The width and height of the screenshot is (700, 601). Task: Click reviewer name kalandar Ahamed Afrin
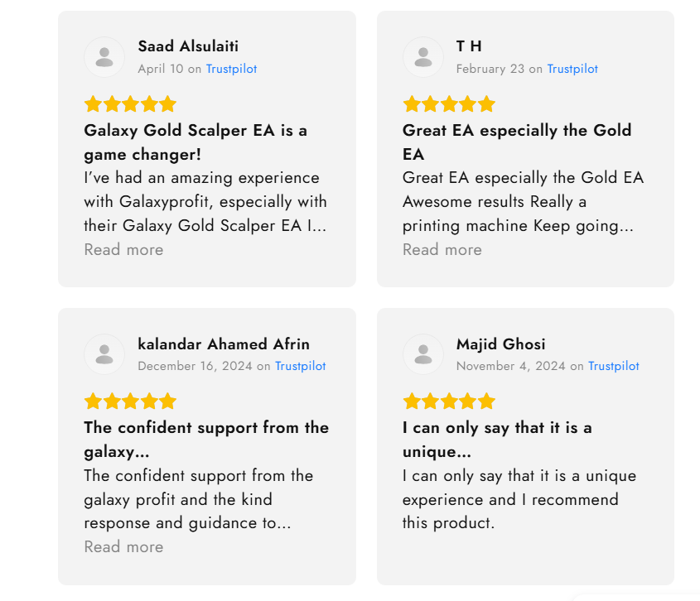224,344
